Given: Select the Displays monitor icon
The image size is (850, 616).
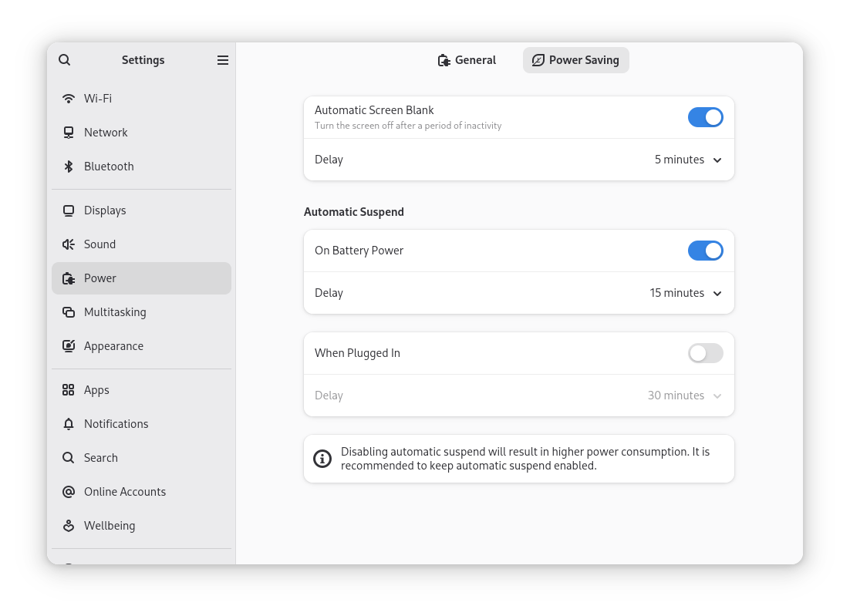Looking at the screenshot, I should coord(69,210).
